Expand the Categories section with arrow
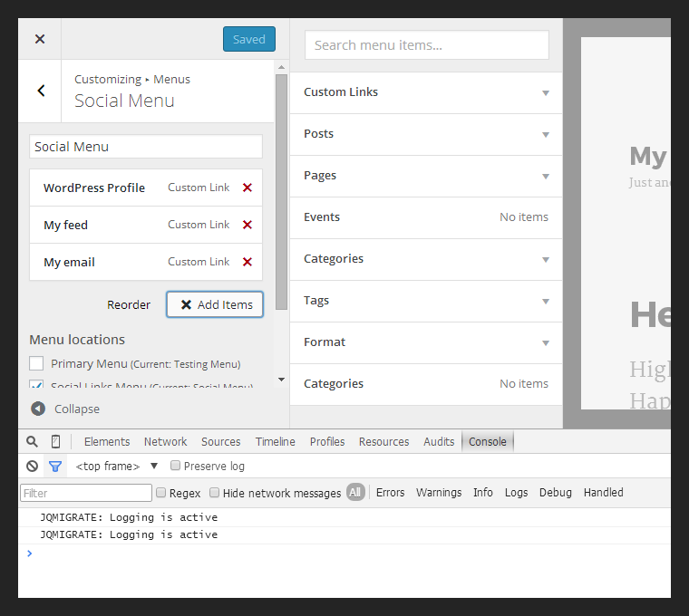The height and width of the screenshot is (616, 689). click(x=426, y=259)
